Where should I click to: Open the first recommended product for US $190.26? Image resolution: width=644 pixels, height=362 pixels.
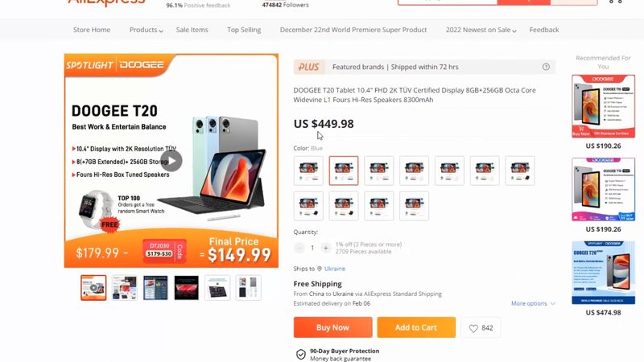(603, 106)
